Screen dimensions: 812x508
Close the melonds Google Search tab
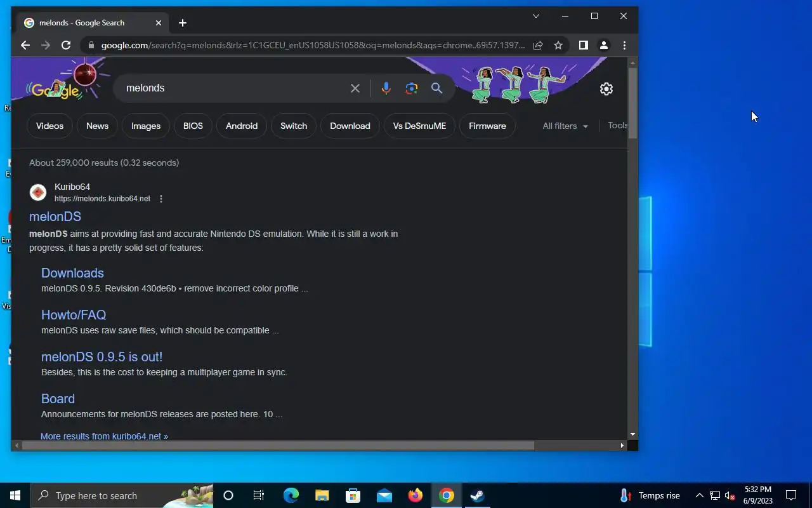click(x=159, y=23)
